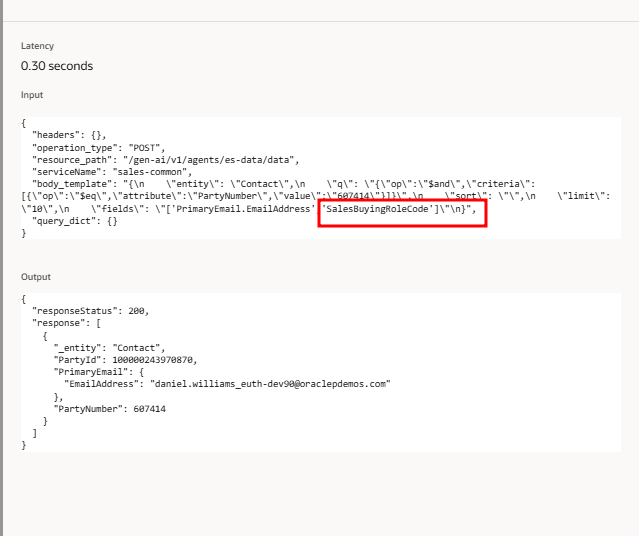The width and height of the screenshot is (639, 536).
Task: Click the PartyId 100000243970870 value
Action: pyautogui.click(x=154, y=360)
